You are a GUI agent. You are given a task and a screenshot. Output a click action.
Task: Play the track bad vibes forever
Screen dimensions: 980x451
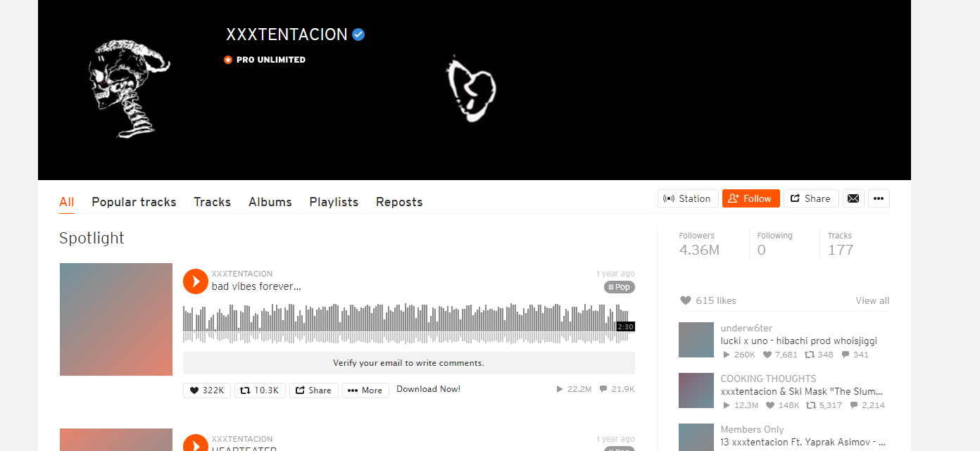pyautogui.click(x=196, y=281)
